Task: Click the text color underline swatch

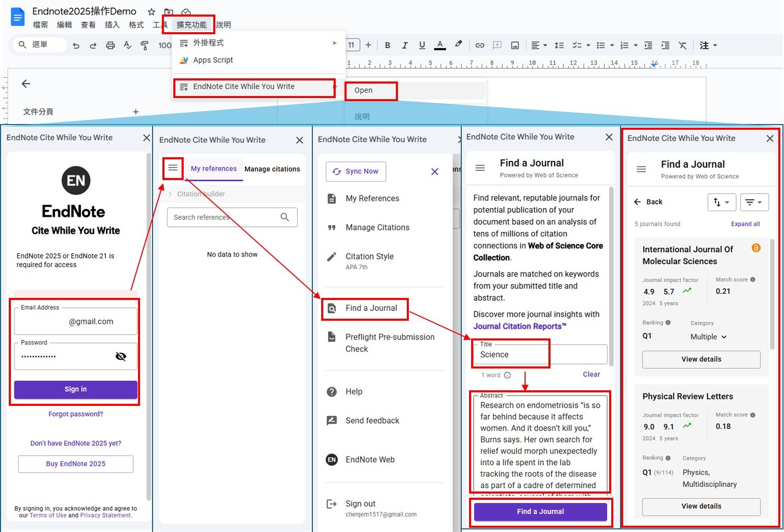Action: click(440, 45)
